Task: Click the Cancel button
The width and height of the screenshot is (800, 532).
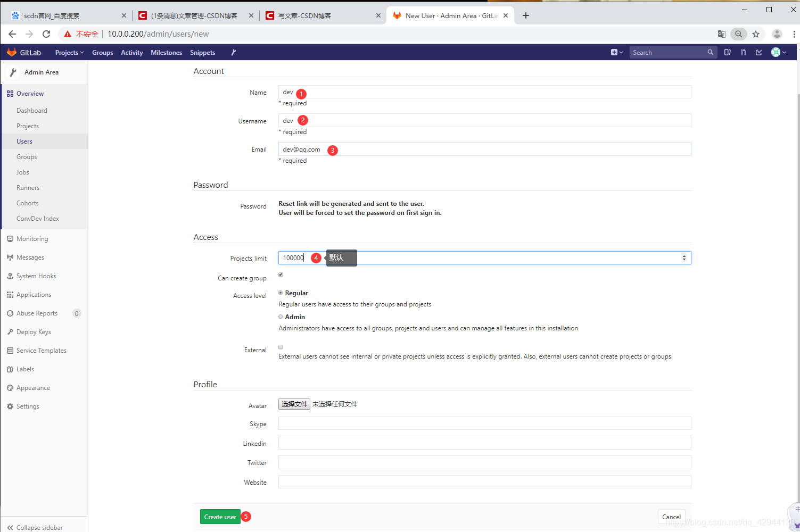Action: coord(671,517)
